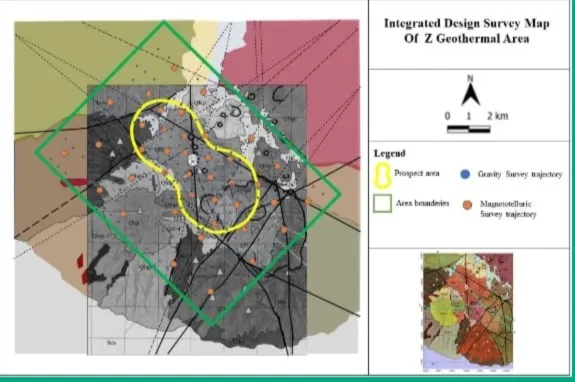
Task: Click the white well marker inside prospect area
Action: (193, 160)
